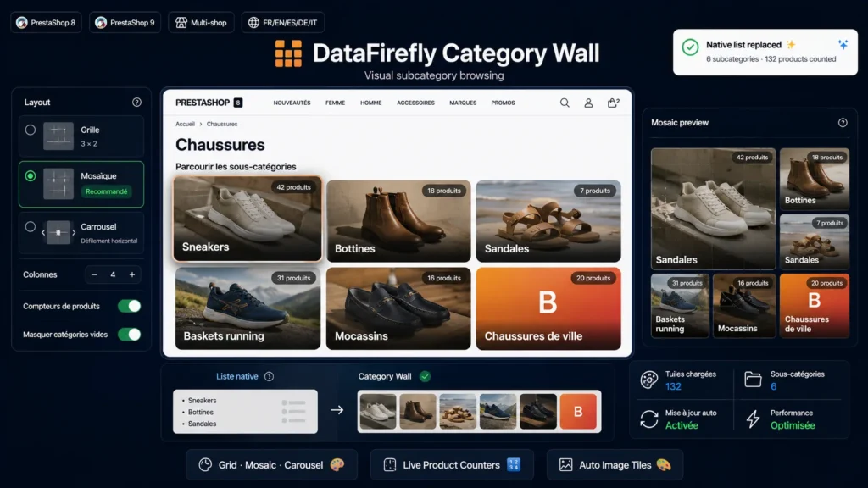
Task: Select the Carrousel layout radio button
Action: click(x=31, y=227)
